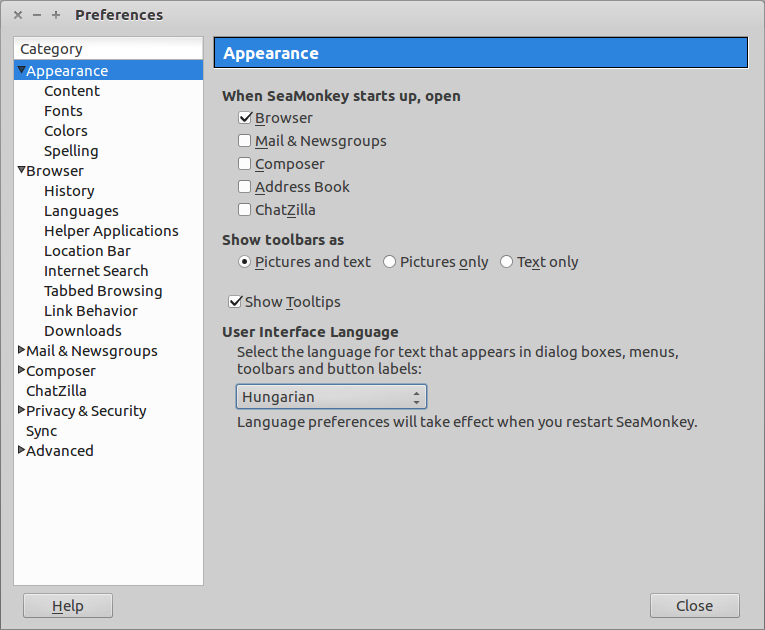The image size is (765, 630).
Task: Open Helper Applications settings
Action: (111, 231)
